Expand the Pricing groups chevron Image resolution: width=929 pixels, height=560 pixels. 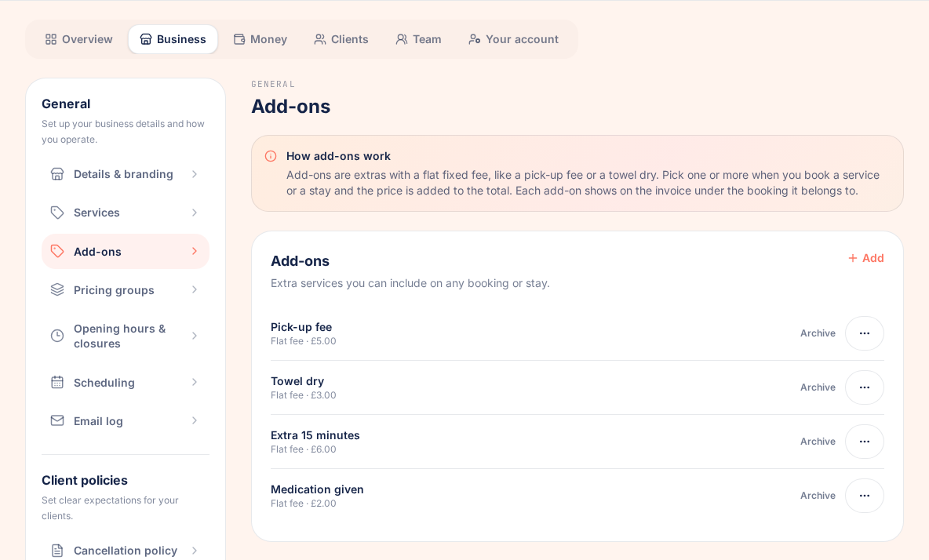[x=195, y=289]
